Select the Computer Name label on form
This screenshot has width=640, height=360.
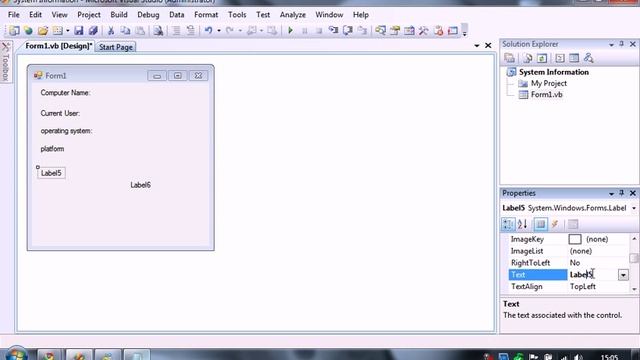point(65,93)
